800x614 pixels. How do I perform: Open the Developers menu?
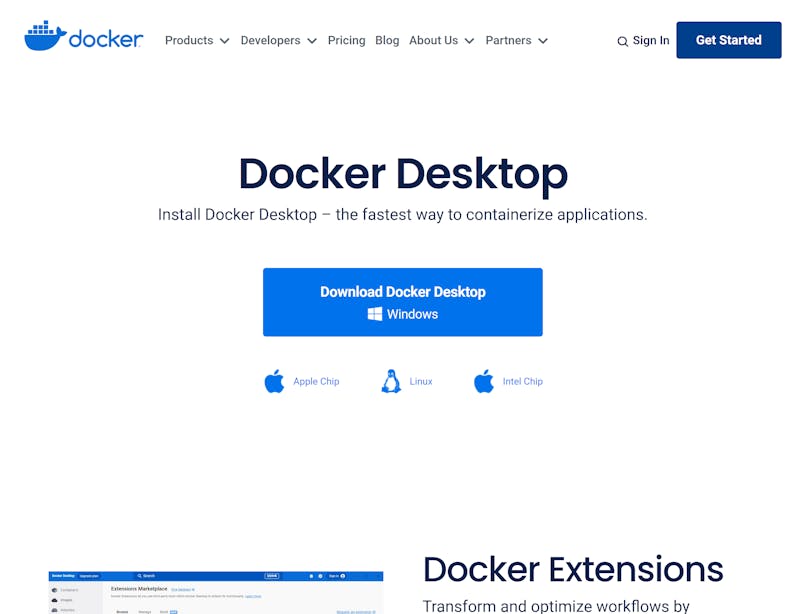(x=270, y=40)
